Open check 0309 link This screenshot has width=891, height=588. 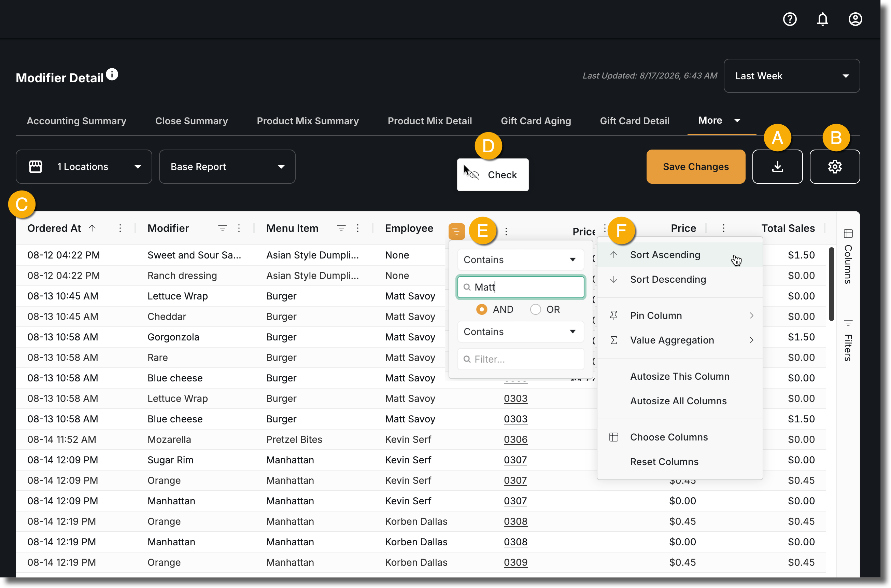515,562
